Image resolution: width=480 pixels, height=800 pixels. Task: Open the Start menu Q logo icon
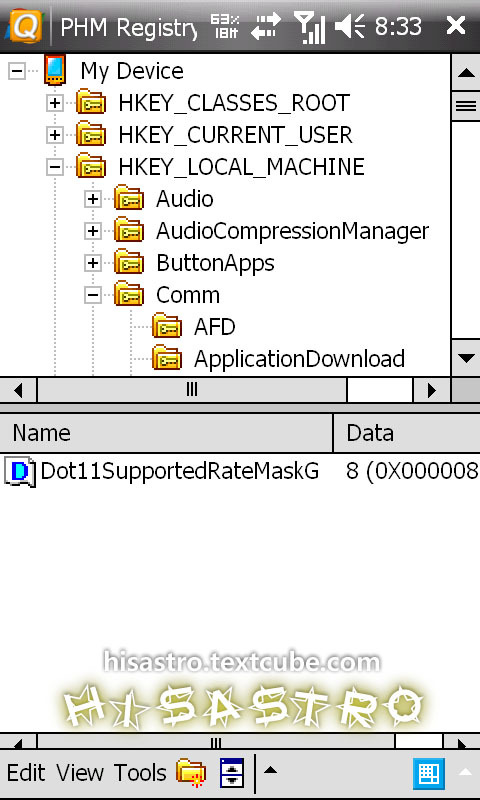point(24,27)
